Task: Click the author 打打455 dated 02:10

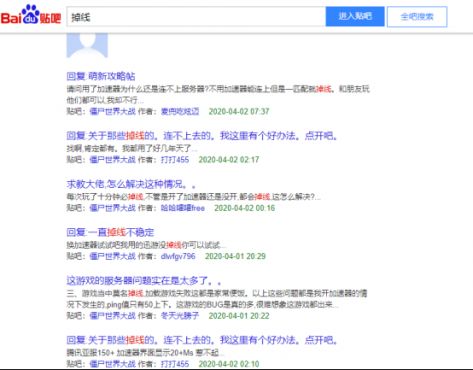Action: (175, 364)
